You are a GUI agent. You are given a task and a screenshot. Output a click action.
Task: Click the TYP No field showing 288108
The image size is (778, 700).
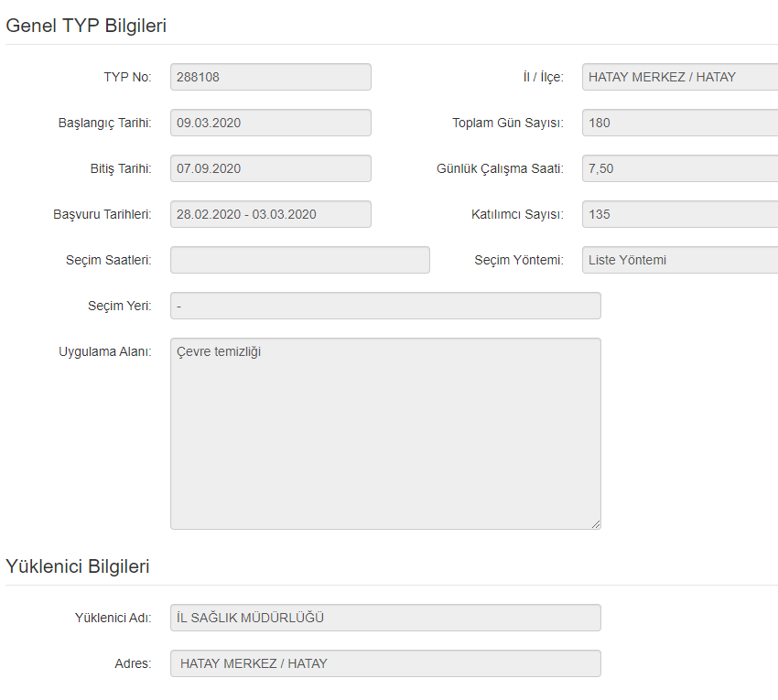(270, 77)
